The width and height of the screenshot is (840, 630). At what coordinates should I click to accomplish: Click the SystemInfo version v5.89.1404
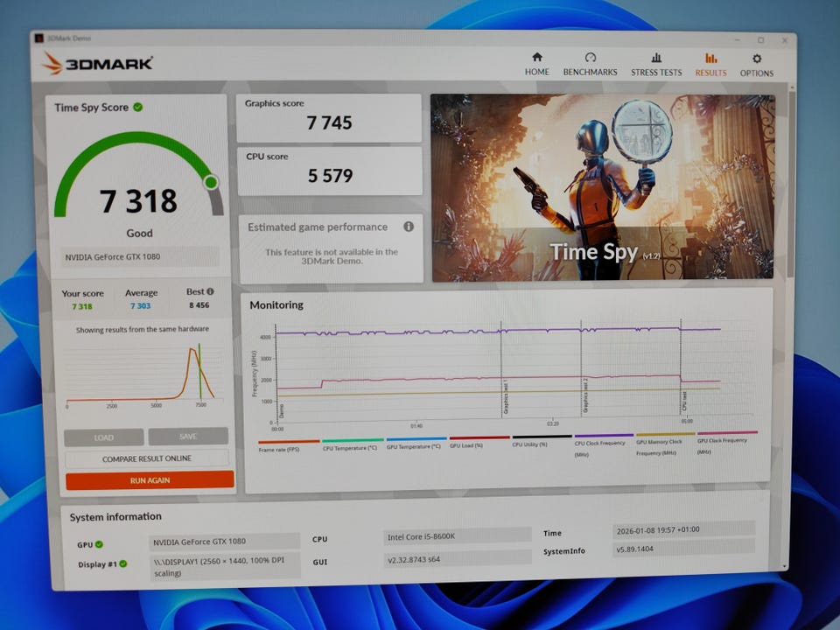[x=683, y=548]
